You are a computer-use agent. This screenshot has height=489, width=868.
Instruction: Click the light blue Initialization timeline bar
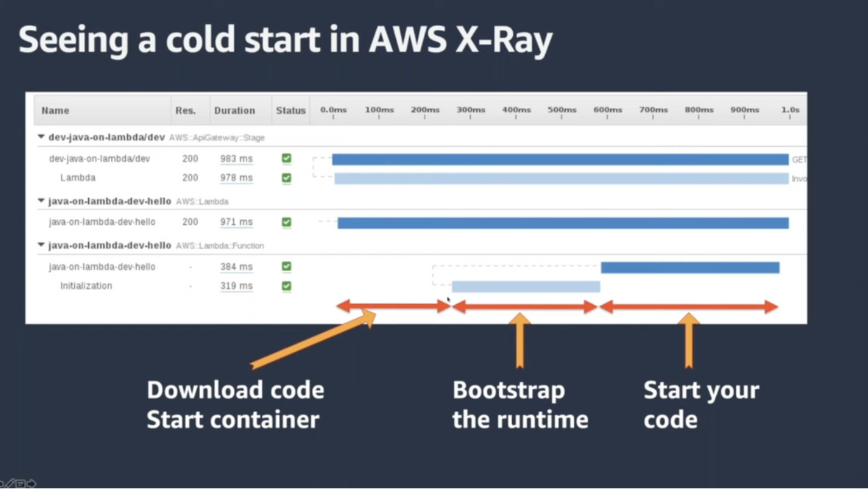click(526, 286)
